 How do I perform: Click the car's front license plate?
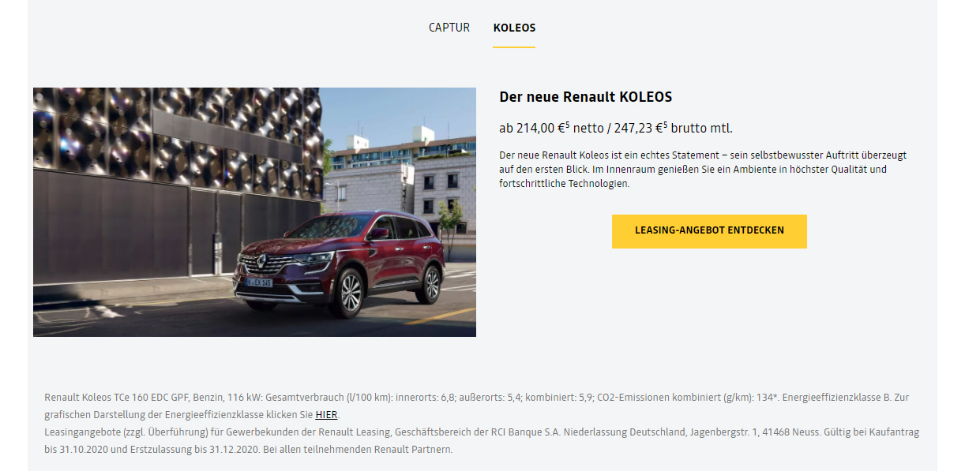tap(258, 282)
